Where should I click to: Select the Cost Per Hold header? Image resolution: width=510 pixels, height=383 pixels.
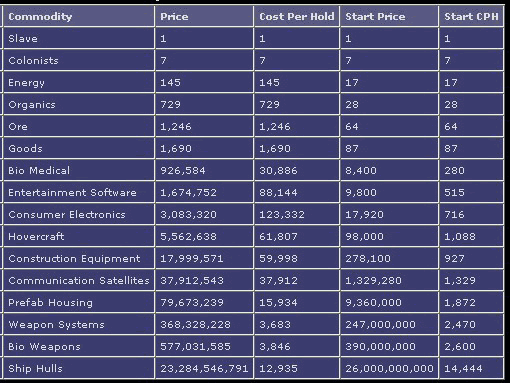297,16
